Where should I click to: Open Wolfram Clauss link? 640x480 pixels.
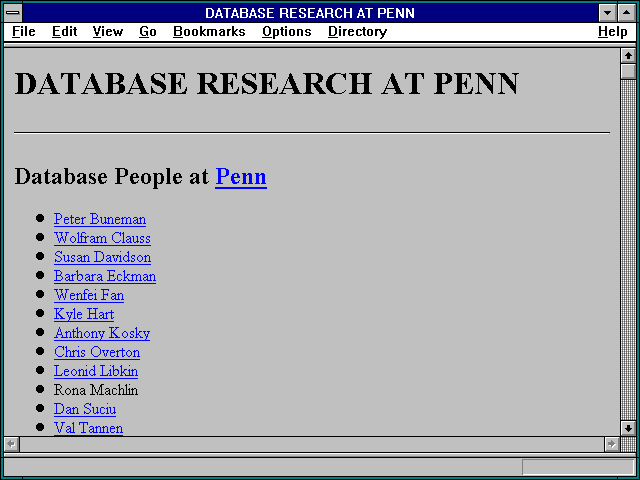pos(102,238)
